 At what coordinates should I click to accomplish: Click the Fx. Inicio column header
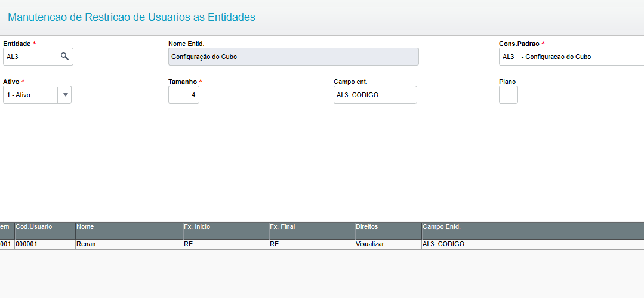tap(226, 231)
